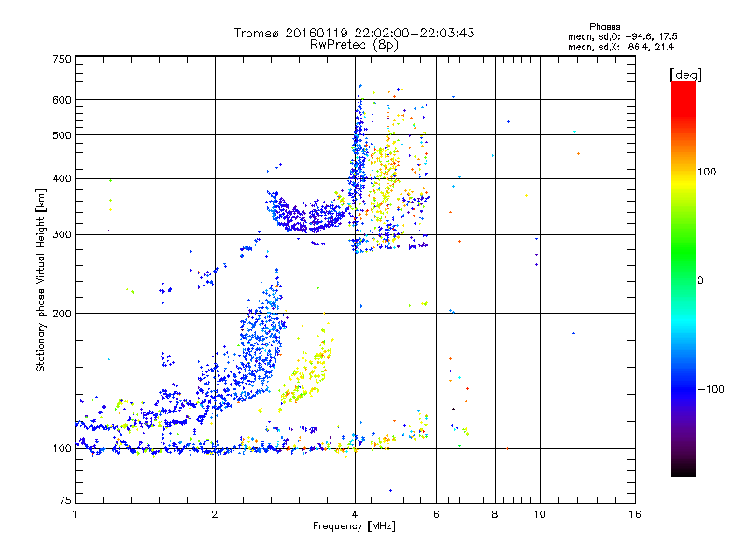Click the '600' y-axis tick label
The width and height of the screenshot is (747, 560).
pyautogui.click(x=62, y=100)
